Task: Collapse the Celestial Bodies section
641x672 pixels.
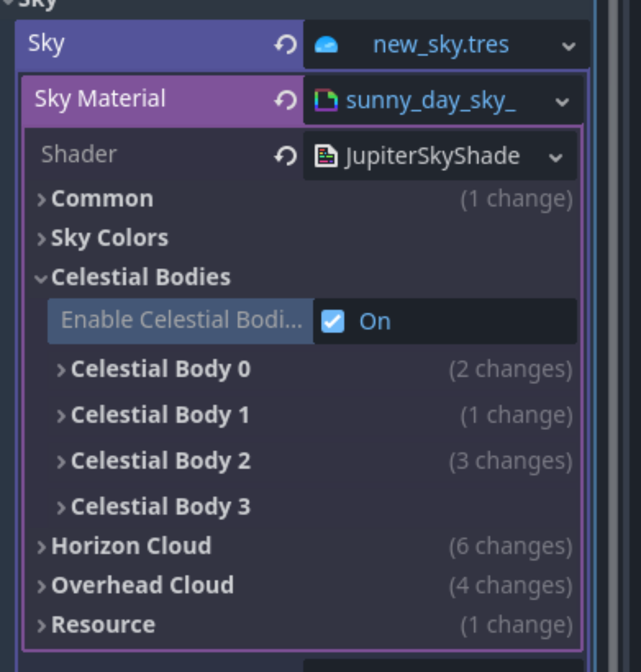Action: [x=42, y=277]
